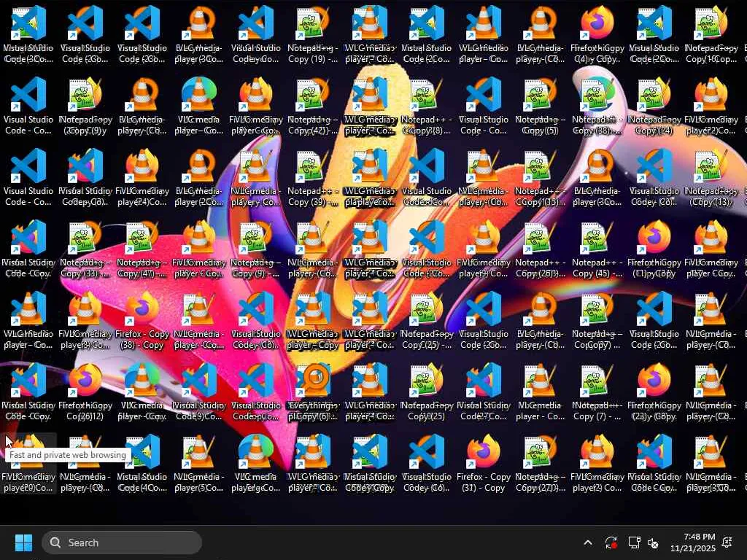The height and width of the screenshot is (560, 747).
Task: Open the network tray icon
Action: coord(634,542)
